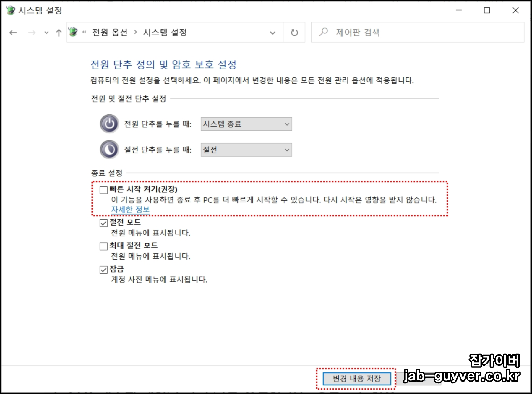
Task: Click the power button icon
Action: click(109, 124)
